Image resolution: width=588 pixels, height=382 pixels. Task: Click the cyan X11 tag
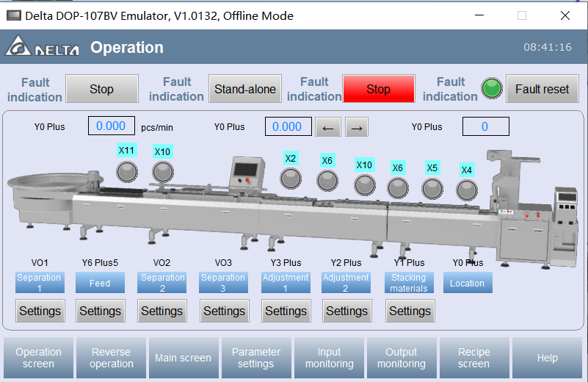[x=127, y=150]
